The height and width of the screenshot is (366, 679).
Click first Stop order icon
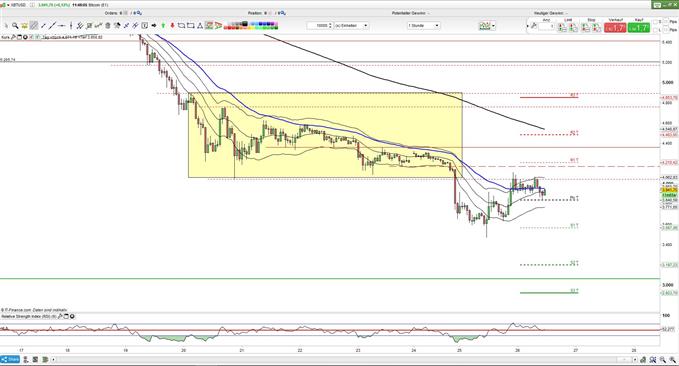[585, 27]
